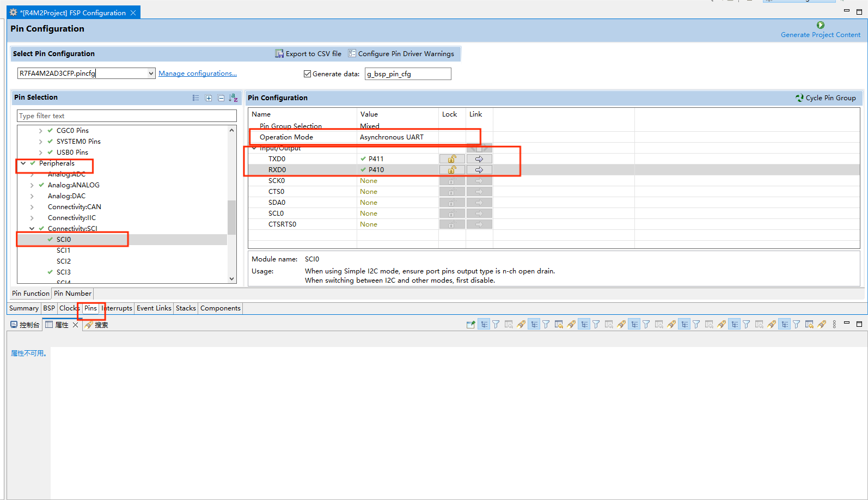
Task: Click the g_bsp_pin_cfg data field
Action: pos(408,74)
